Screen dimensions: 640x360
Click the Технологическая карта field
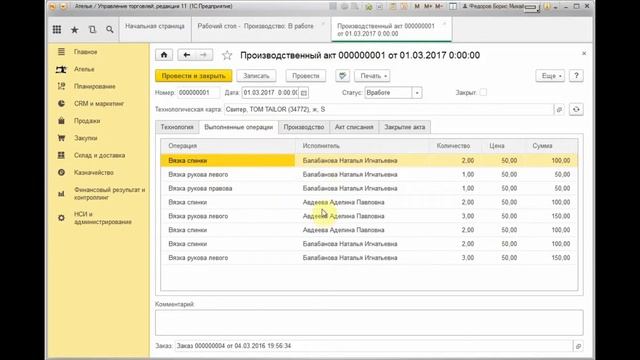pyautogui.click(x=389, y=109)
